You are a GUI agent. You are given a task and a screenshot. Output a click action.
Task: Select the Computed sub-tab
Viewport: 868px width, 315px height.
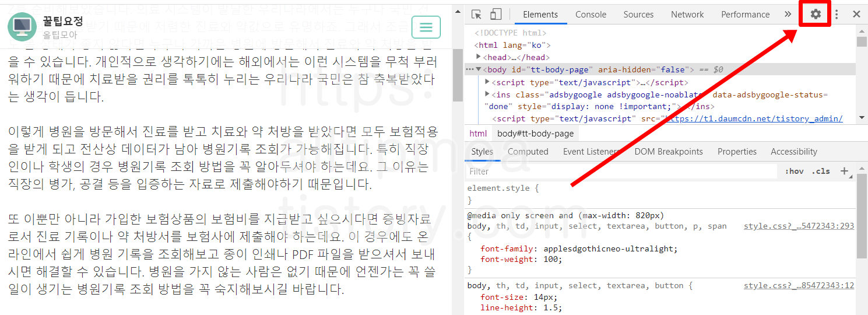tap(528, 152)
